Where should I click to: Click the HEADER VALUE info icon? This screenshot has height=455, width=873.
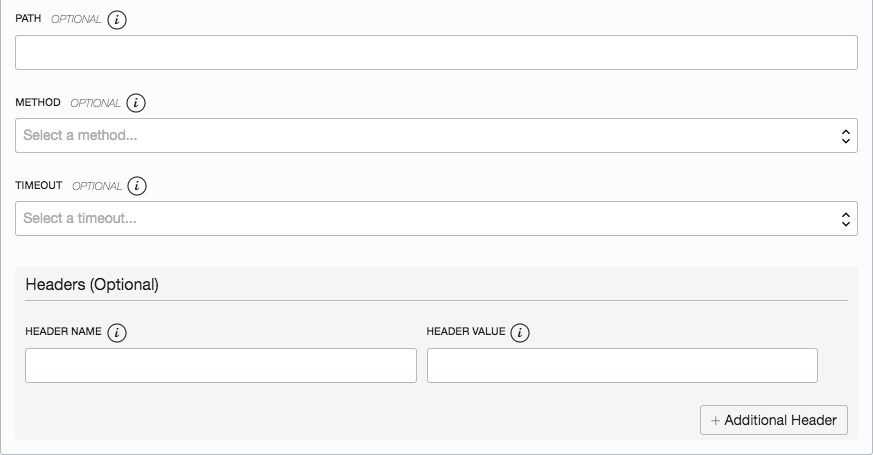(520, 333)
